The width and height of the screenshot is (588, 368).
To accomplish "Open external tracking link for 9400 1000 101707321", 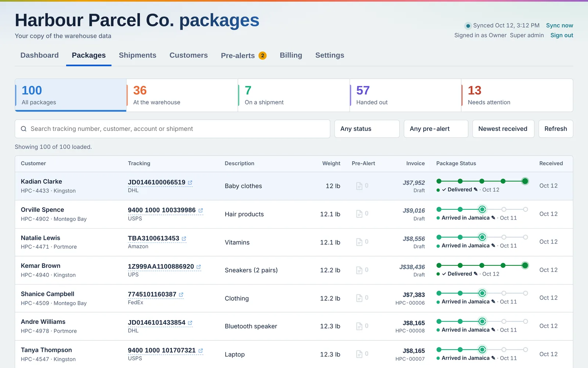I will pos(201,351).
